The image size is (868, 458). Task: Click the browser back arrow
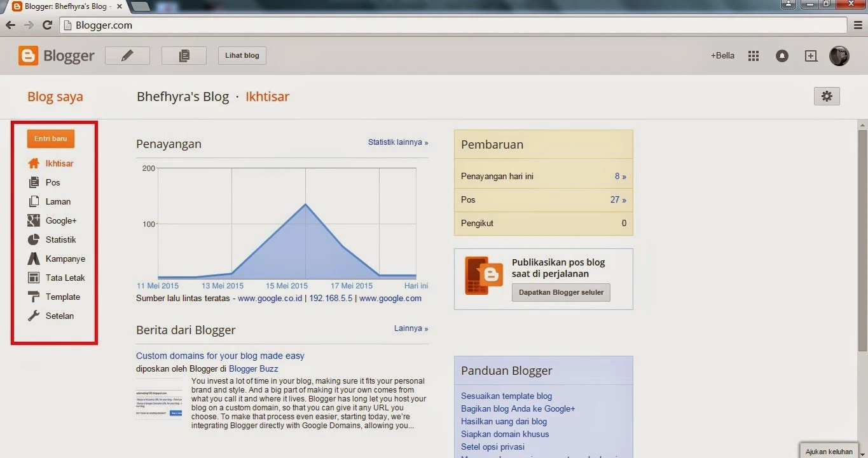pyautogui.click(x=11, y=25)
